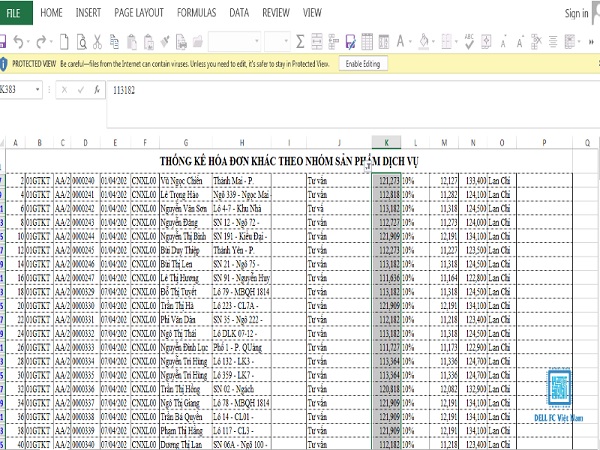Click the Fill Color paint bucket

pyautogui.click(x=424, y=41)
